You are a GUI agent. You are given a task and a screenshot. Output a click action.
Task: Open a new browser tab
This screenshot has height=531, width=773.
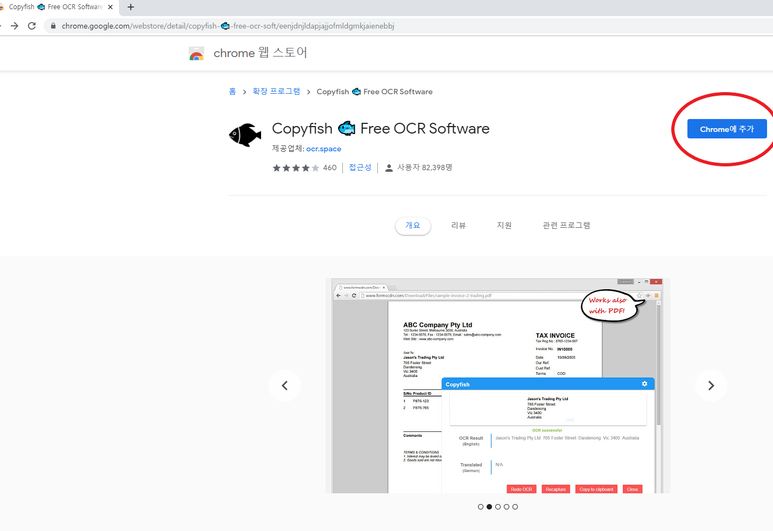click(x=131, y=7)
